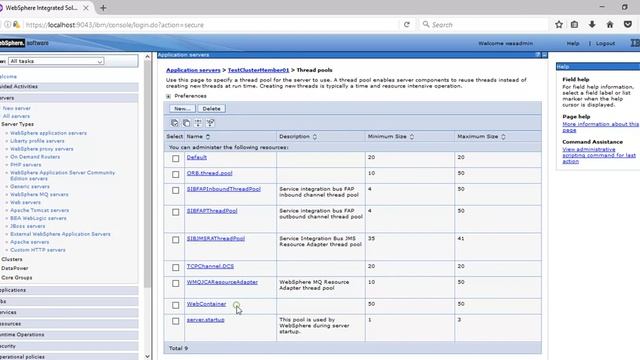Click the Deselect All table icon
The width and height of the screenshot is (640, 360).
(186, 123)
